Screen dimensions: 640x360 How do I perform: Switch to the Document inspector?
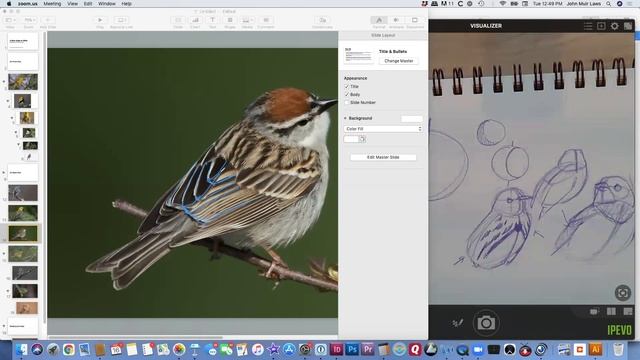(415, 20)
